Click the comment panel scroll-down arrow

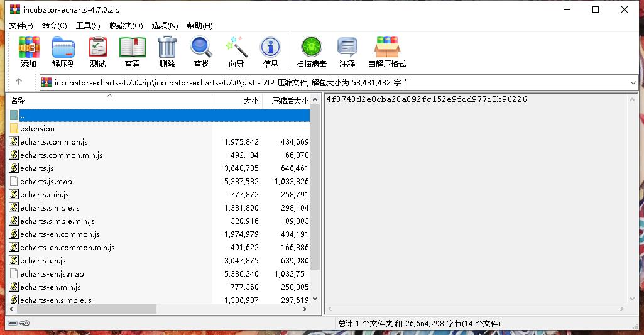tap(632, 299)
